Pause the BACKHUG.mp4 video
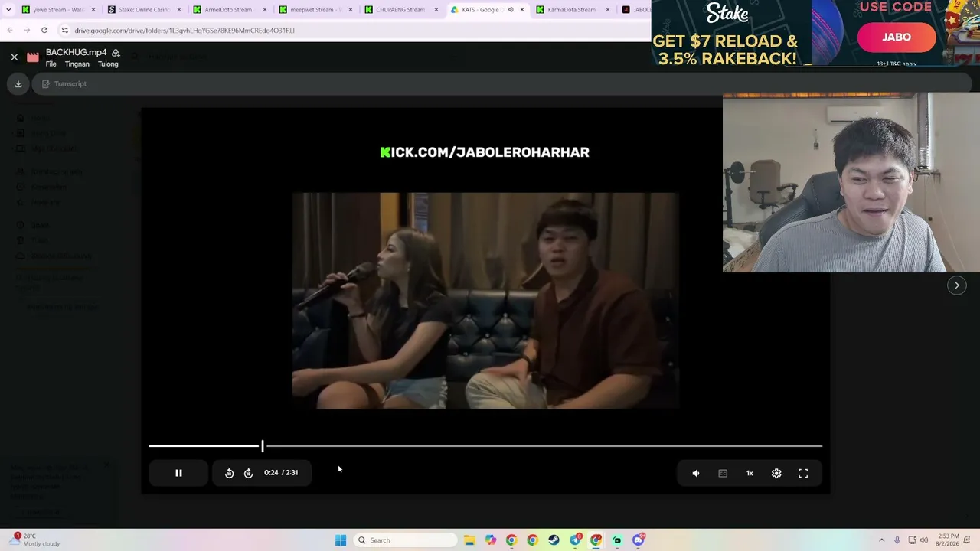This screenshot has width=980, height=551. (x=178, y=473)
